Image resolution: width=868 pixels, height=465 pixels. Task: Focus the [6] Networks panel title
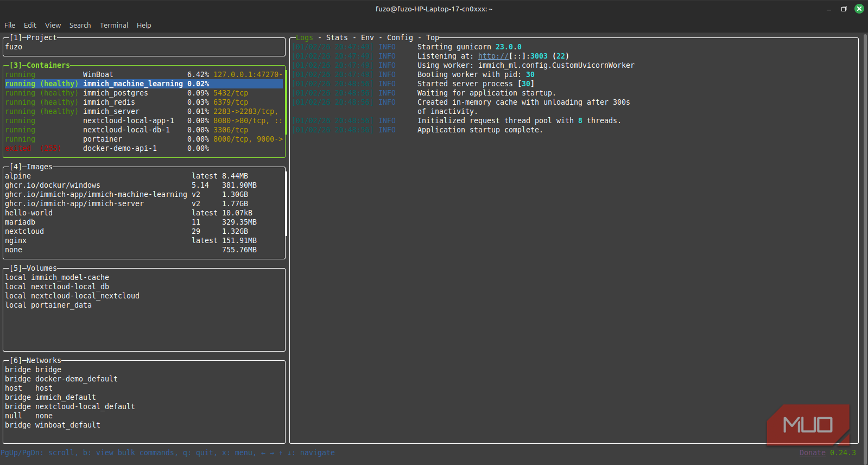pos(35,360)
